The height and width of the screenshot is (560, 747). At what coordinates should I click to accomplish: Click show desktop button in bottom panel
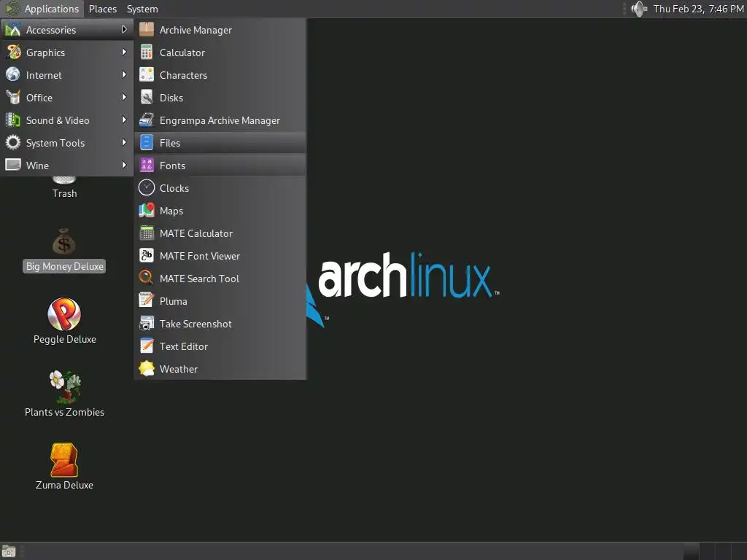point(9,551)
